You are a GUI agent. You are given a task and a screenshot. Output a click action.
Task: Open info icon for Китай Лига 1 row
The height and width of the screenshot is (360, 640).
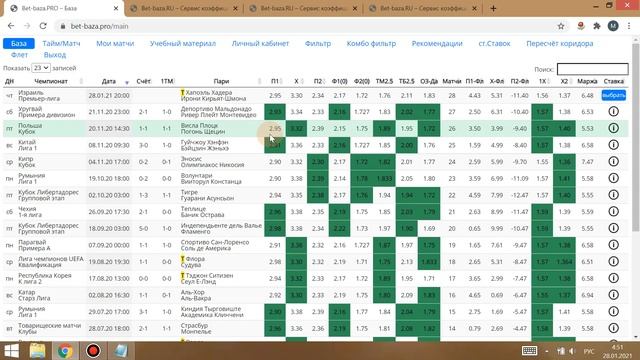point(613,145)
